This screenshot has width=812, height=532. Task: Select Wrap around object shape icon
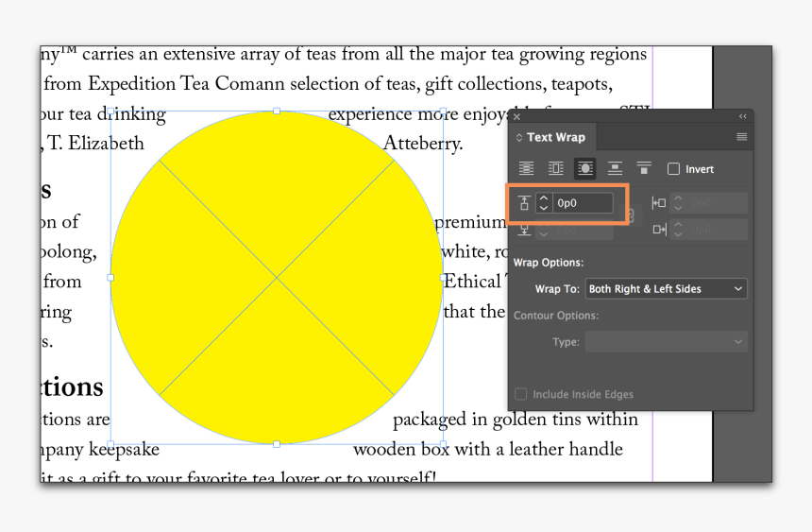[585, 168]
